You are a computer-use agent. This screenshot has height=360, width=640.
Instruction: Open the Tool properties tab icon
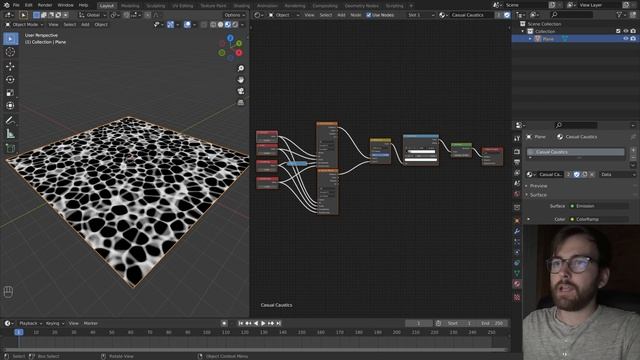pyautogui.click(x=517, y=138)
